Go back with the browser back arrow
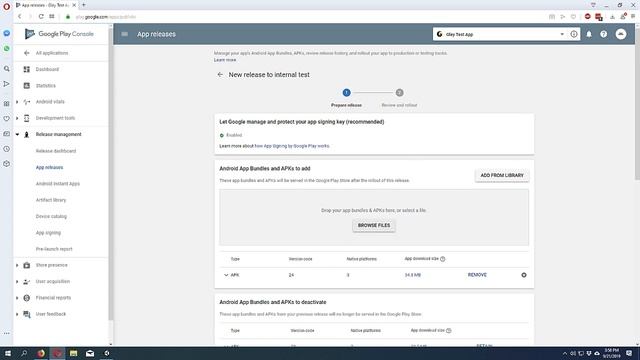 tap(19, 17)
